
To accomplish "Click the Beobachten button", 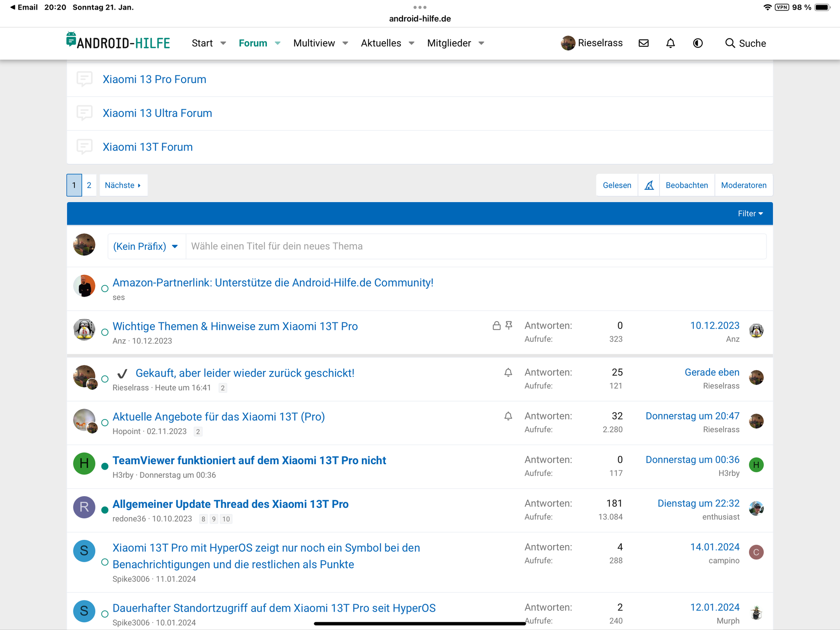I will pyautogui.click(x=686, y=185).
